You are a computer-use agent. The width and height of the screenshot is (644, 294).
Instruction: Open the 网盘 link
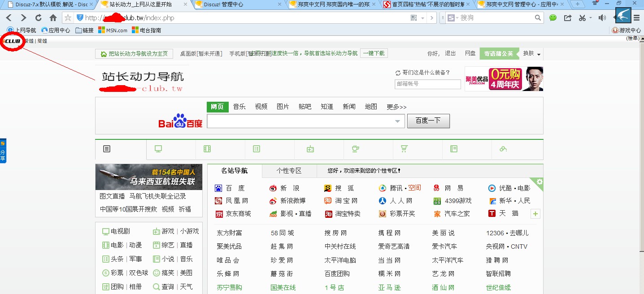470,53
